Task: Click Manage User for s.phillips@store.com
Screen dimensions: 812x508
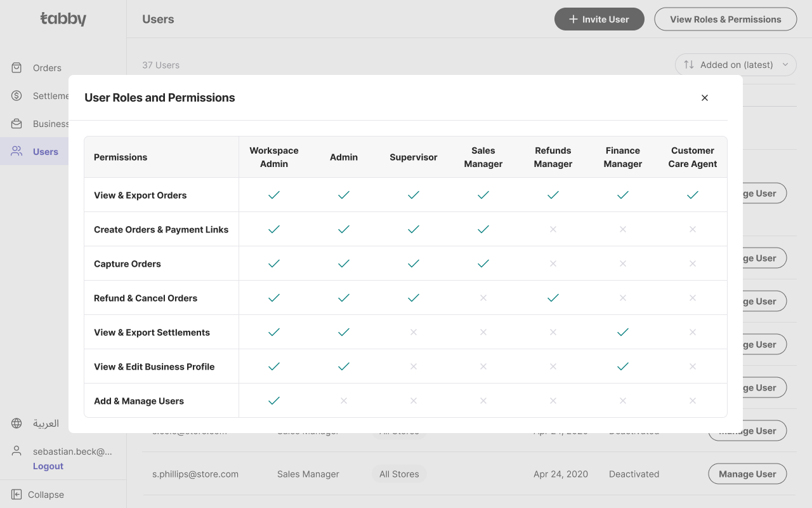Action: click(747, 474)
